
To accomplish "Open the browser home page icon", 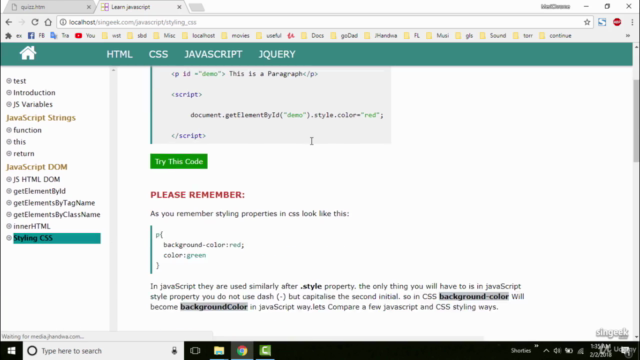I will [48, 22].
